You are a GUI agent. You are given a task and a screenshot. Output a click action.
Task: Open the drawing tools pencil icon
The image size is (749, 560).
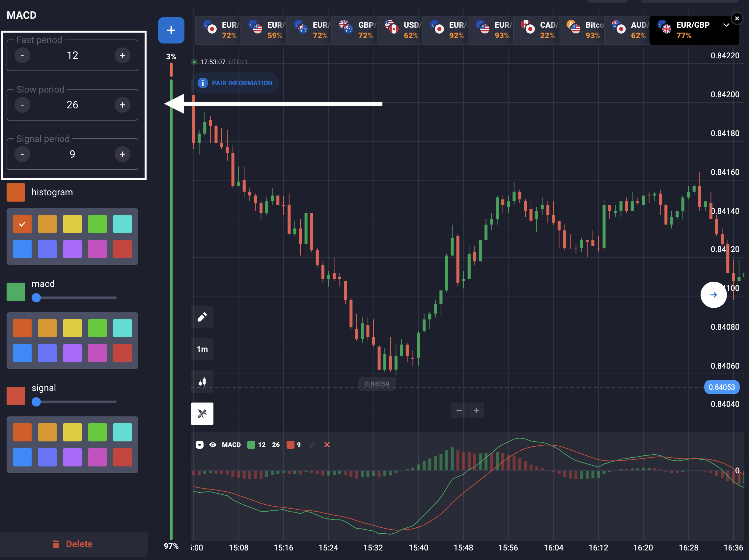[x=202, y=317]
